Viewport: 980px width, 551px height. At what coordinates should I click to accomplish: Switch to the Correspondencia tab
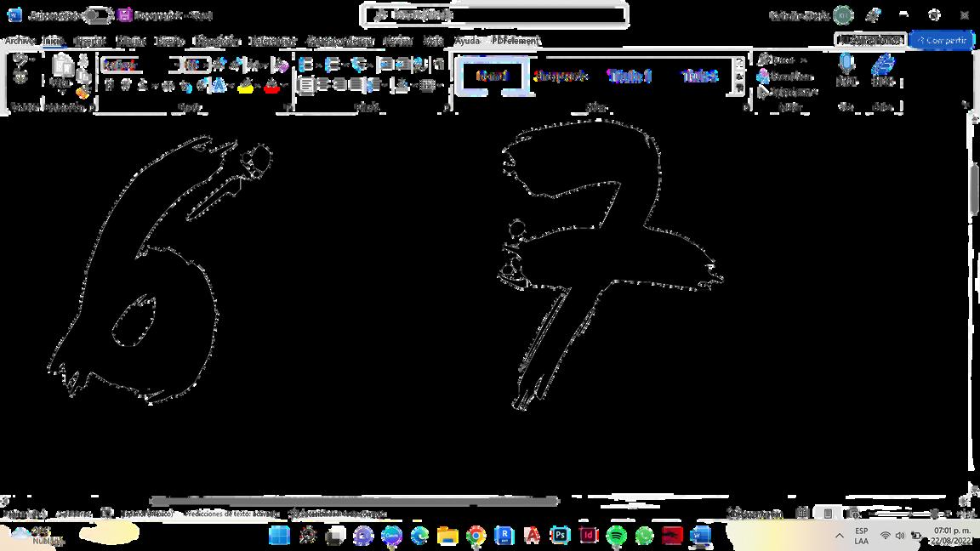click(x=340, y=41)
